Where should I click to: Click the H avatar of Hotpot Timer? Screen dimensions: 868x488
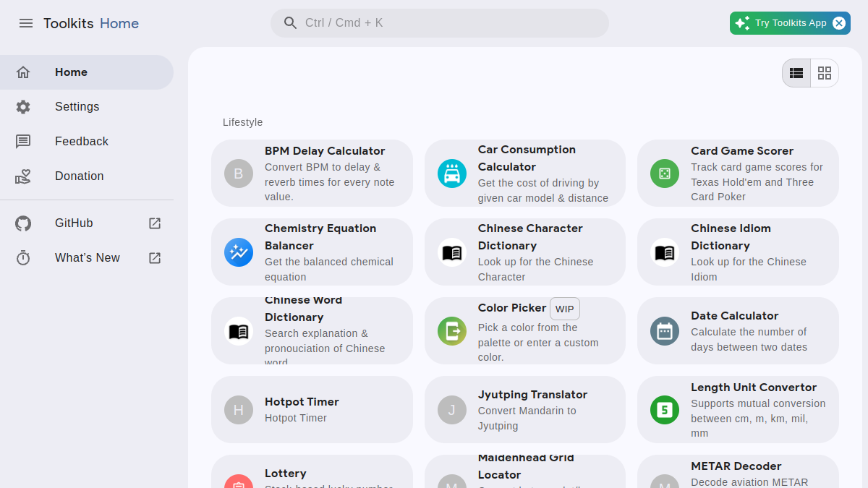[x=239, y=410]
